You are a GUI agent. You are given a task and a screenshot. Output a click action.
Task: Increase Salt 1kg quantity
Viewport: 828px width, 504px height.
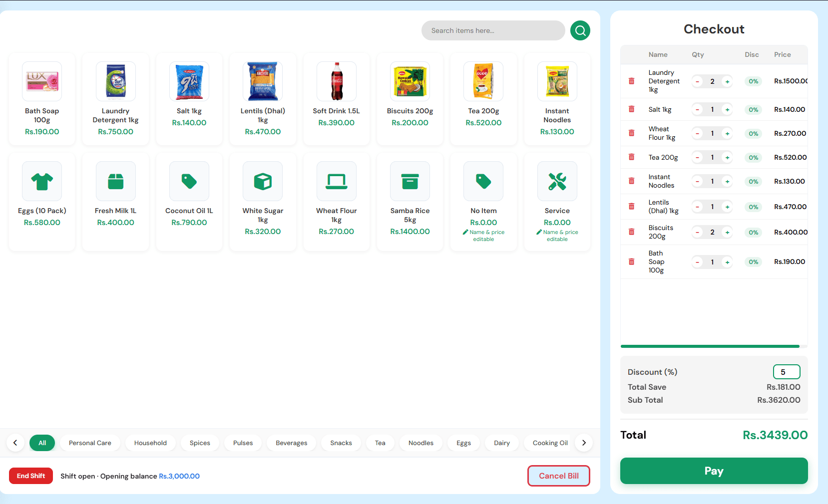[x=727, y=109]
